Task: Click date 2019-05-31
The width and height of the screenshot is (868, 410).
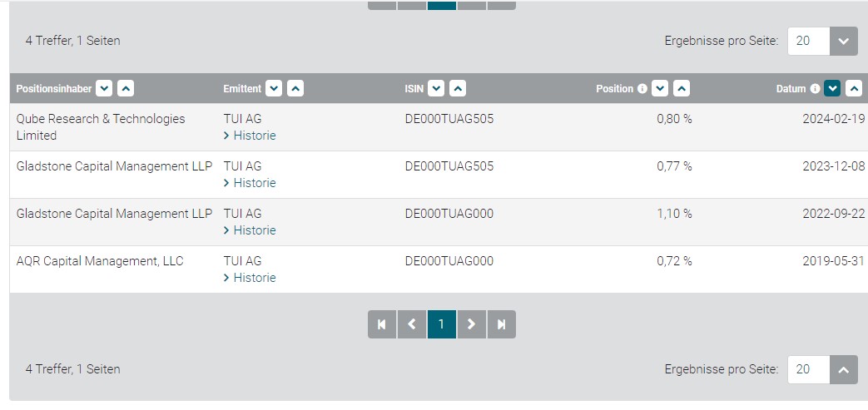Action: [x=834, y=261]
